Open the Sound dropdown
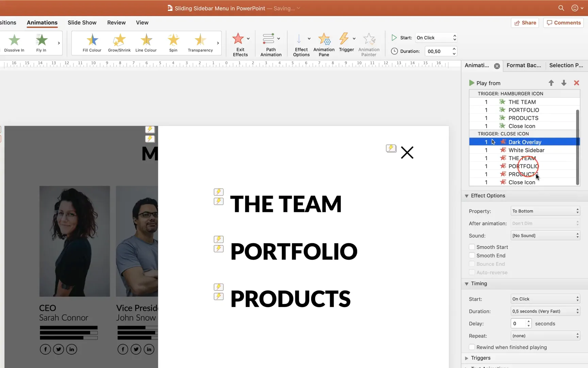The image size is (588, 368). (545, 235)
